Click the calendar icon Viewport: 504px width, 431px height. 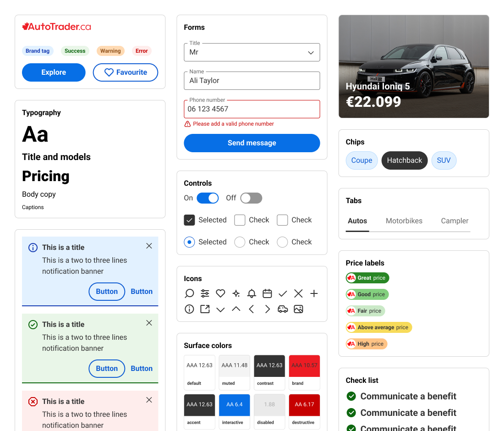pos(267,293)
